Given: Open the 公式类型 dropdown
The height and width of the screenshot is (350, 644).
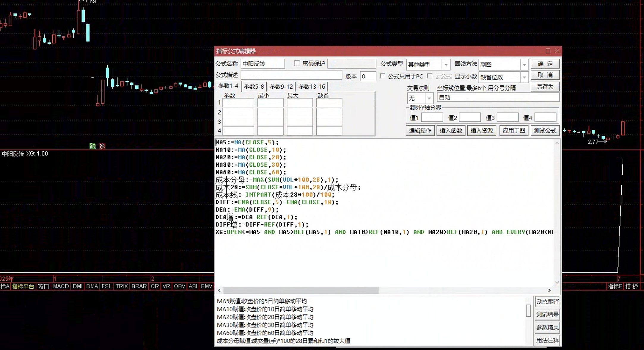Looking at the screenshot, I should click(446, 64).
